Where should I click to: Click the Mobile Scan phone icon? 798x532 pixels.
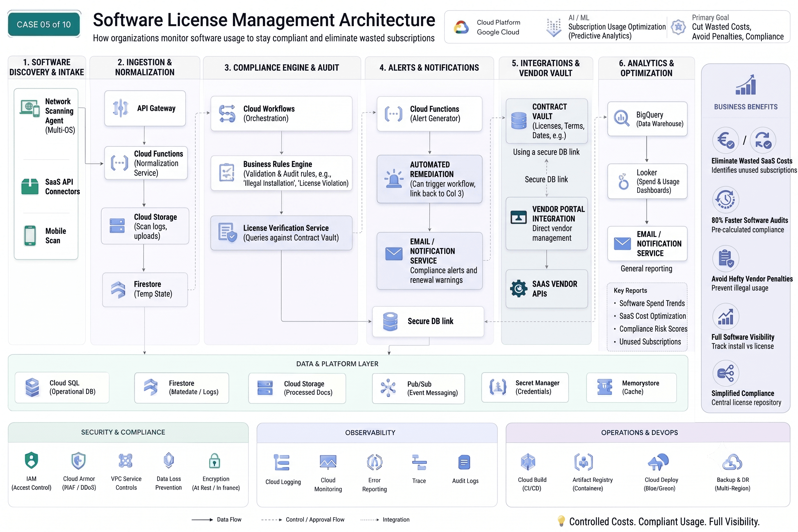tap(30, 235)
